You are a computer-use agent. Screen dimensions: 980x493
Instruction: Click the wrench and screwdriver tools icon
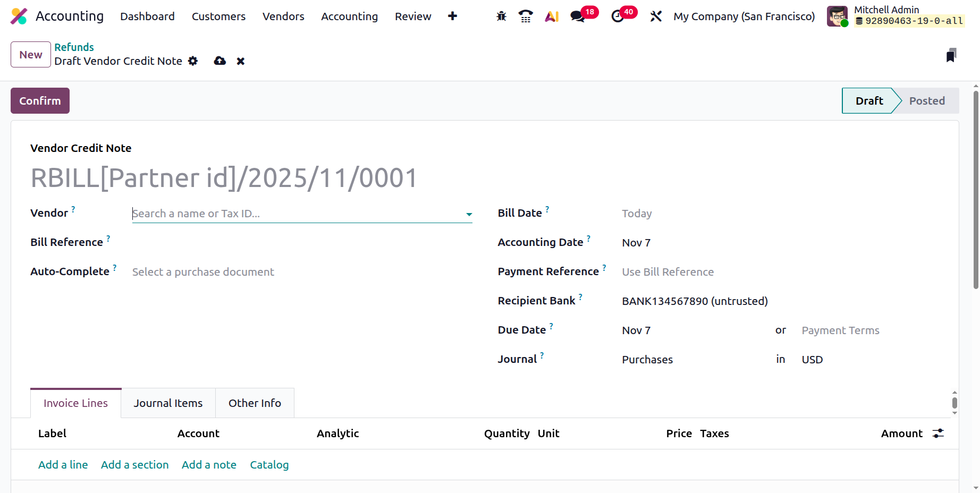pos(656,16)
